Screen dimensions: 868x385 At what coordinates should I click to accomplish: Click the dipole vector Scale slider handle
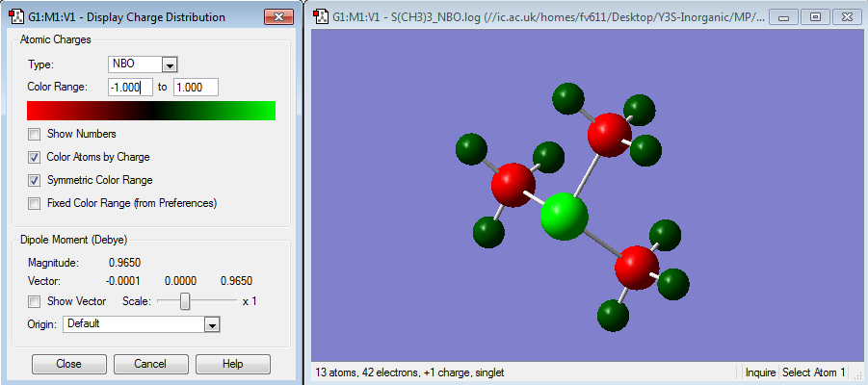click(185, 301)
